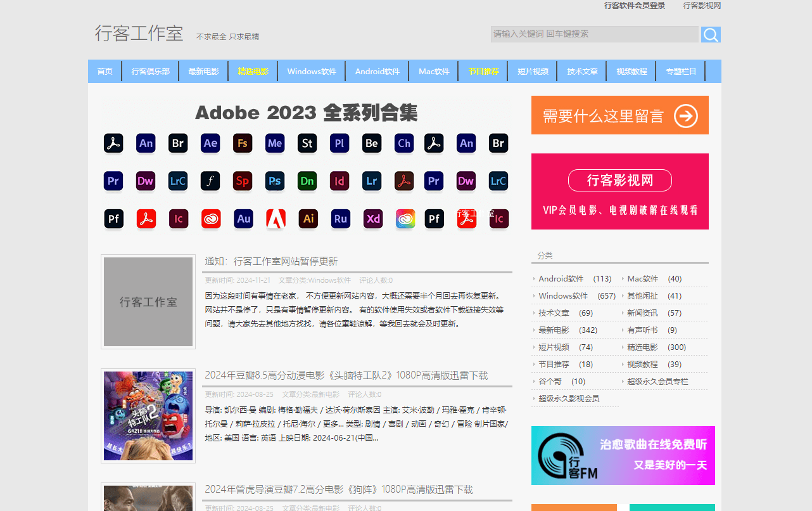
Task: Focus the keyword search input field
Action: pyautogui.click(x=594, y=34)
